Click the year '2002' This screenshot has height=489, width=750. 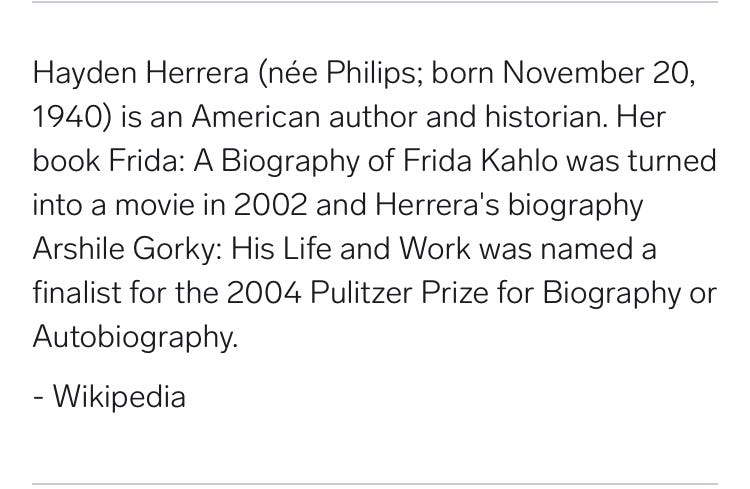(x=270, y=205)
